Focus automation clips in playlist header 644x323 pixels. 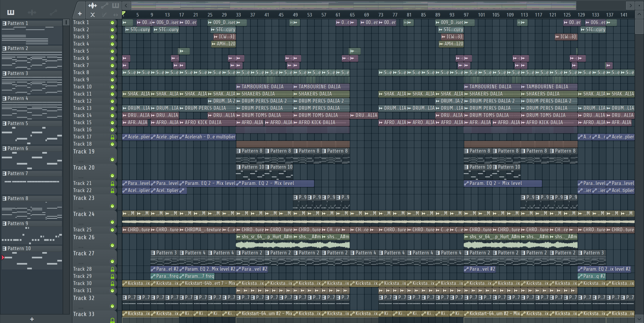pos(104,6)
